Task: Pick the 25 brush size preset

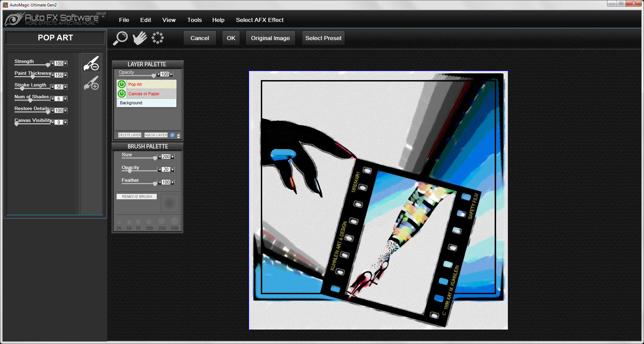Action: click(x=119, y=222)
